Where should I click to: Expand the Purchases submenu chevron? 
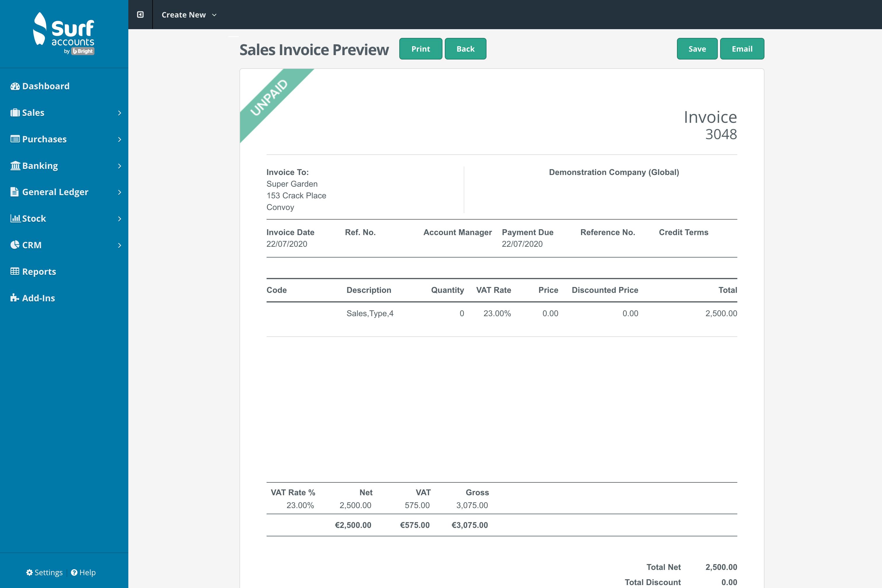click(119, 139)
